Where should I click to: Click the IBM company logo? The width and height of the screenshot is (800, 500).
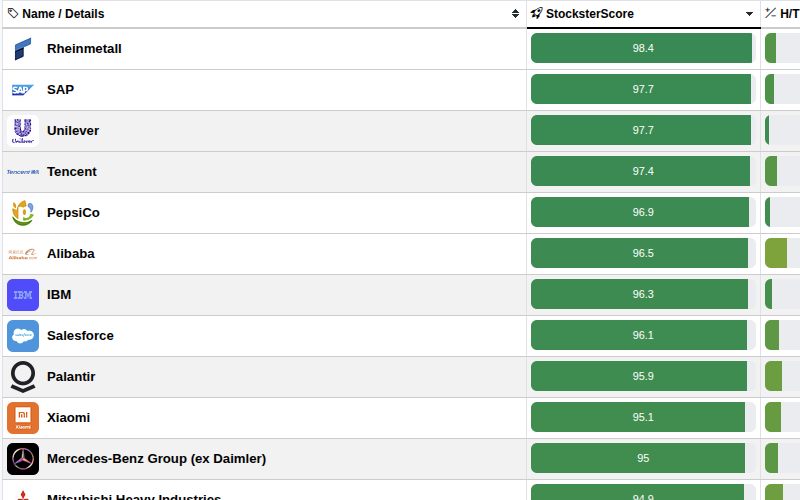tap(23, 295)
